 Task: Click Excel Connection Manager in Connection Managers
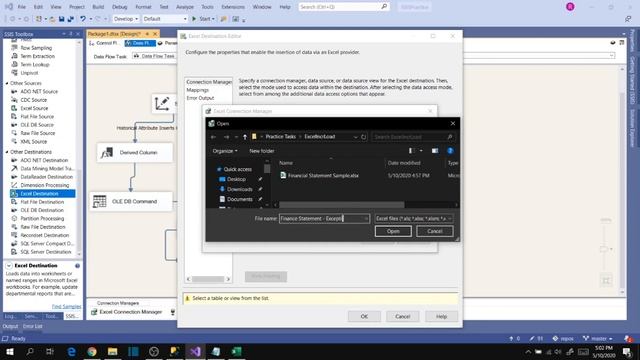(127, 312)
